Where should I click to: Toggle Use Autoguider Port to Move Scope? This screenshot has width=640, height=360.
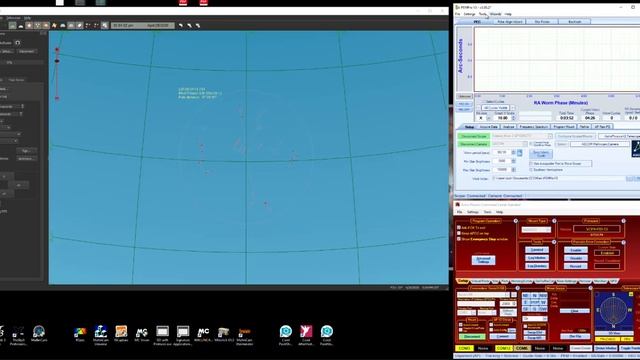pos(531,164)
